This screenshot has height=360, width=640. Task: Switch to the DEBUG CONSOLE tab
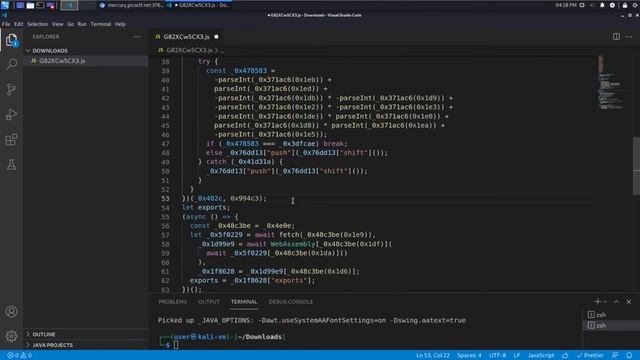point(291,302)
